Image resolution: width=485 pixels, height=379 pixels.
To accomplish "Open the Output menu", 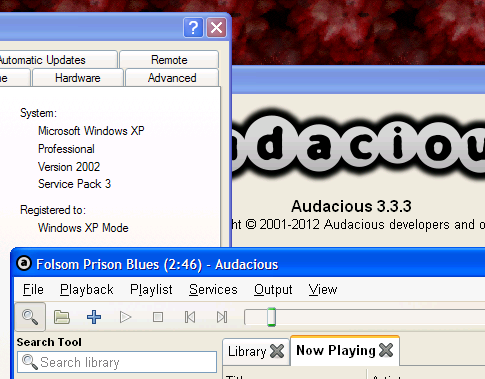I will click(x=273, y=289).
